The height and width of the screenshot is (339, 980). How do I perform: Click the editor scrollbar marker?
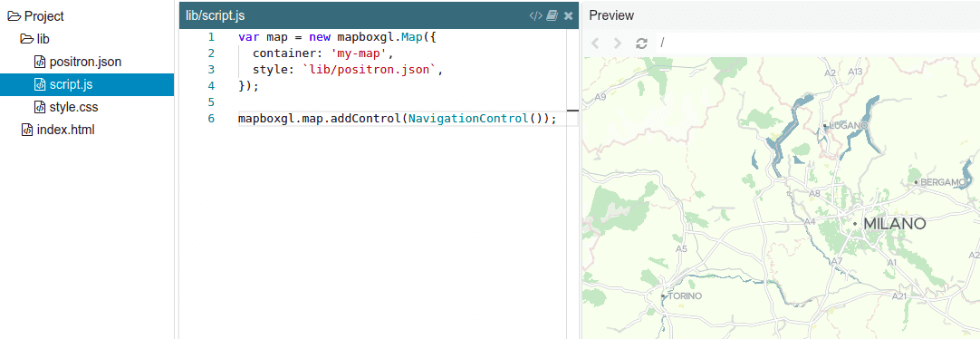(572, 110)
